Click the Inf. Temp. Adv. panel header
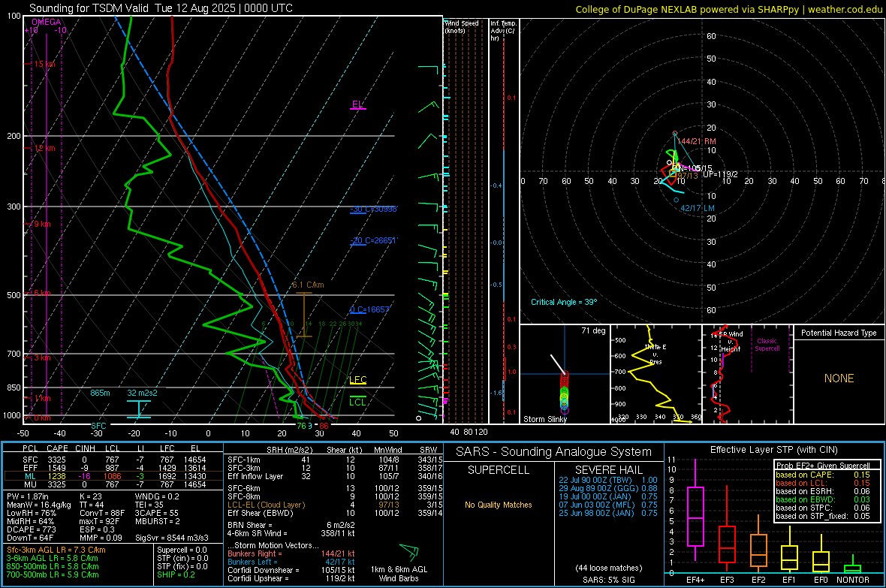886x588 pixels. pos(502,31)
